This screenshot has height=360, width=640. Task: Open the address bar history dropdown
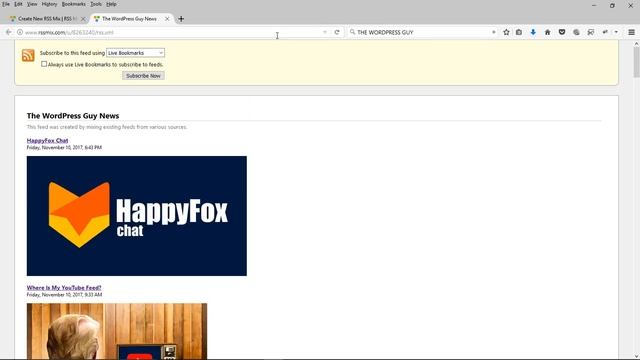pyautogui.click(x=325, y=32)
